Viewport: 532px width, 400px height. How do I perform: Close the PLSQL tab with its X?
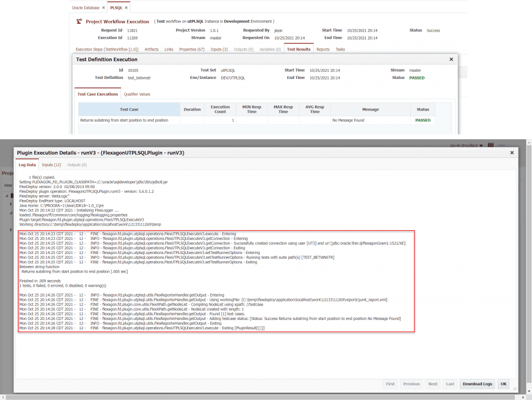click(126, 8)
